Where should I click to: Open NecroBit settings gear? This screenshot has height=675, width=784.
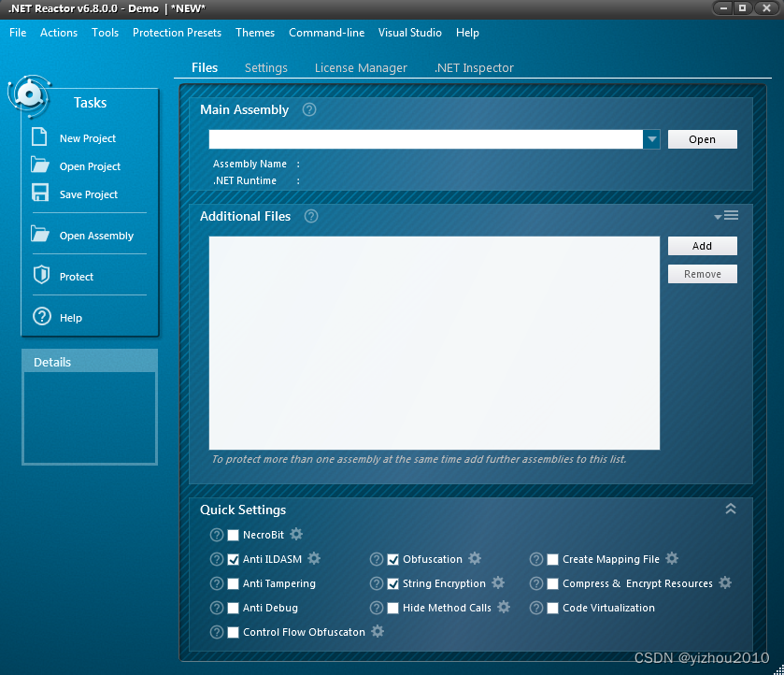(296, 534)
